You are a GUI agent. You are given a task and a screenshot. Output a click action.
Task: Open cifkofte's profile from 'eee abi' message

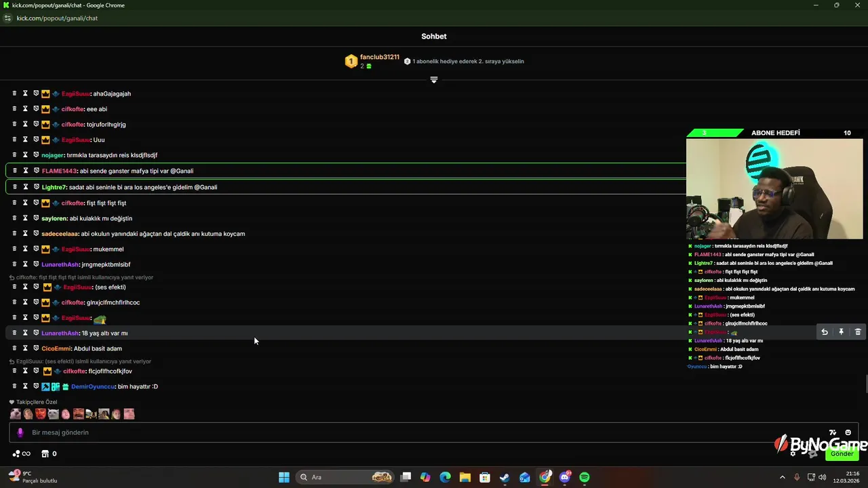click(73, 109)
